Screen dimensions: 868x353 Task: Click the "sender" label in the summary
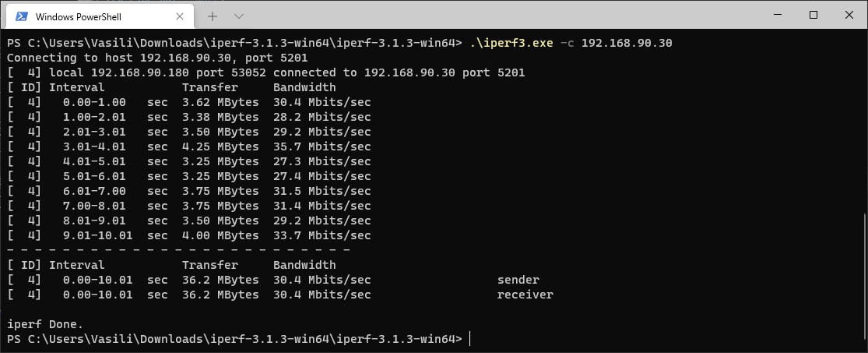point(518,280)
